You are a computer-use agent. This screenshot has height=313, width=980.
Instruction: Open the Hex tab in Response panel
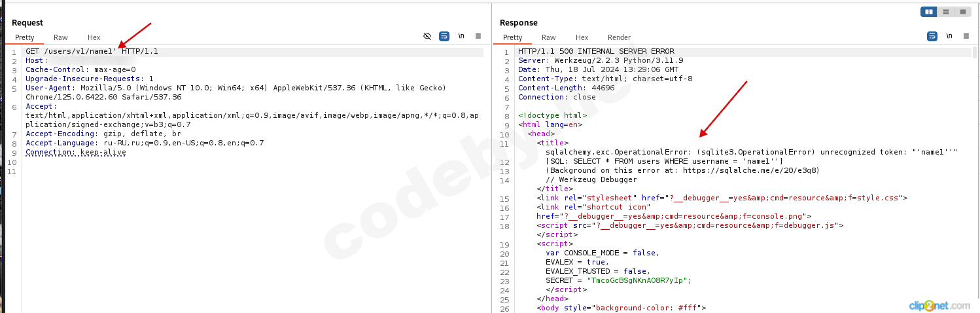click(582, 37)
